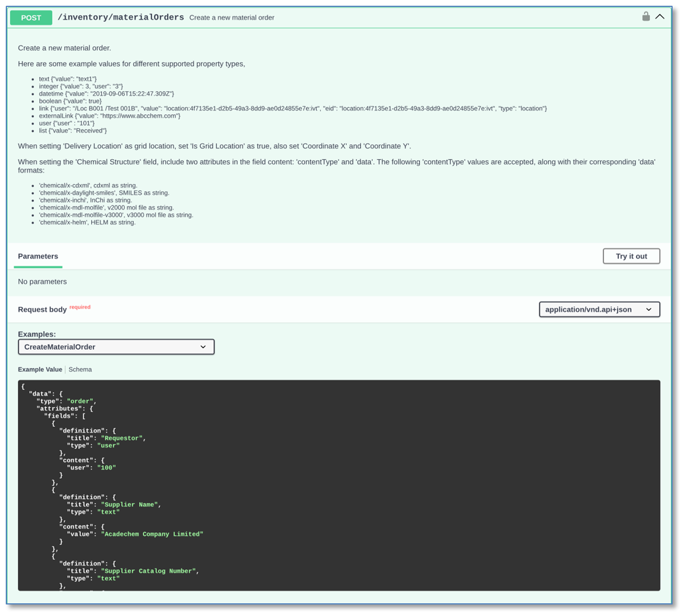Click the "Supplier Name" title in the JSON
This screenshot has width=683, height=616.
pyautogui.click(x=129, y=505)
